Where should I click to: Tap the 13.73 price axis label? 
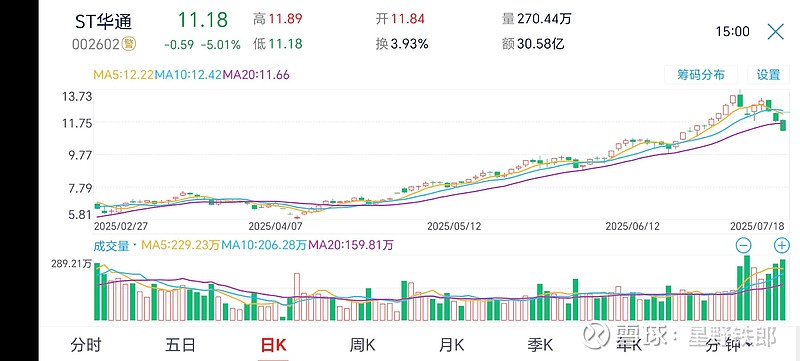pos(78,97)
